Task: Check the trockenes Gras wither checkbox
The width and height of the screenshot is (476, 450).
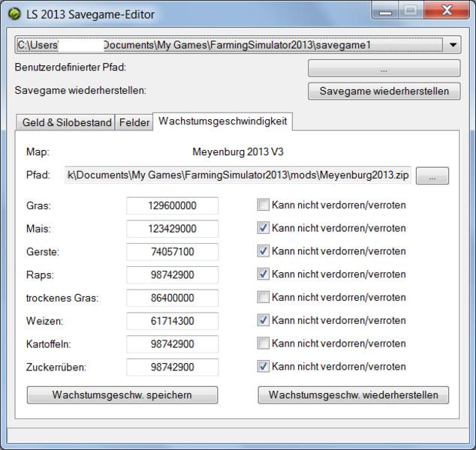Action: (x=264, y=298)
